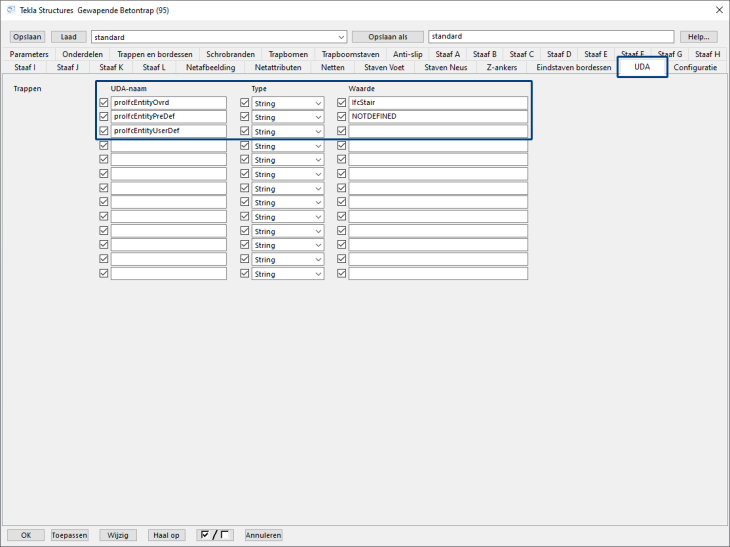
Task: Open Type dropdown for the proIfcEntityPreDef row
Action: pyautogui.click(x=288, y=117)
